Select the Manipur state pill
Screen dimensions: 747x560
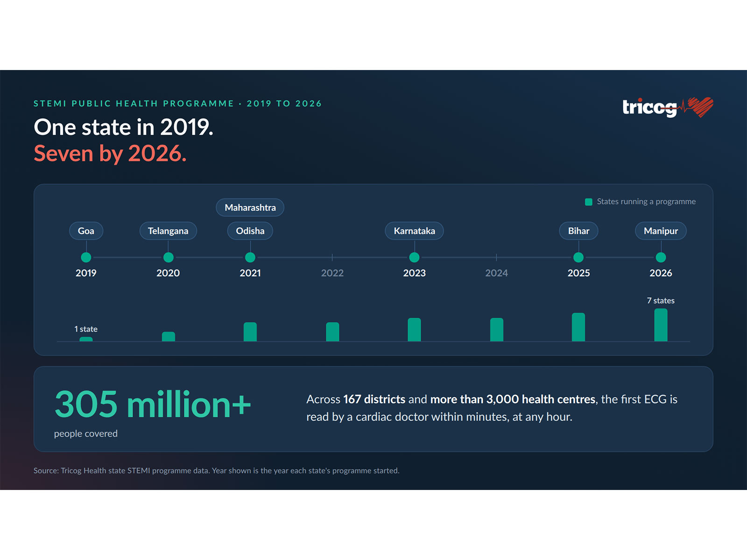(x=661, y=231)
